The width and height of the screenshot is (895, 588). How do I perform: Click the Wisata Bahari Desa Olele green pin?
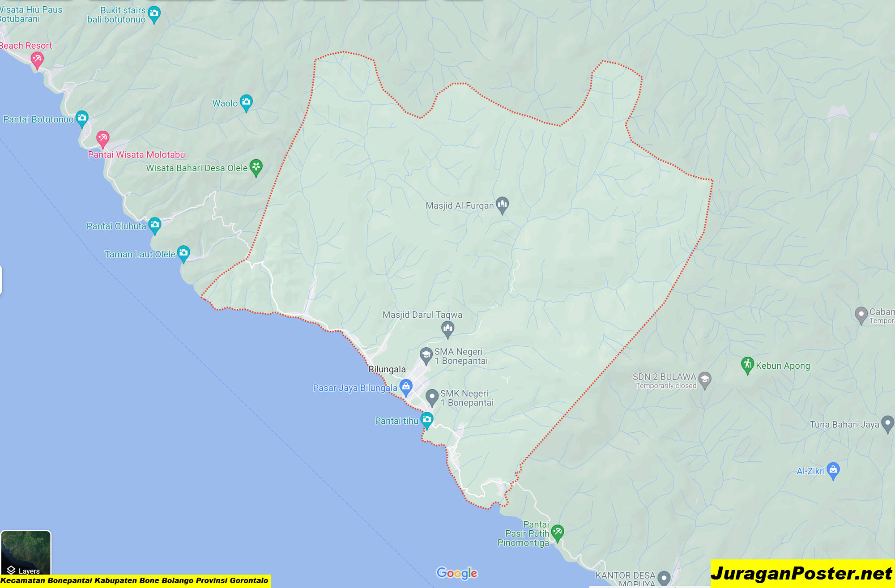point(256,168)
